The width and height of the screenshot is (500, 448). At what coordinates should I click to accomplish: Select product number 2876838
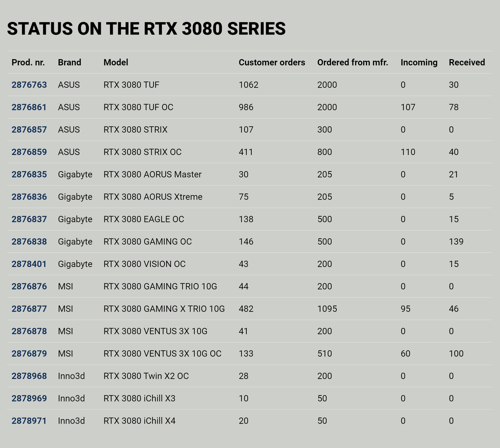pyautogui.click(x=29, y=242)
